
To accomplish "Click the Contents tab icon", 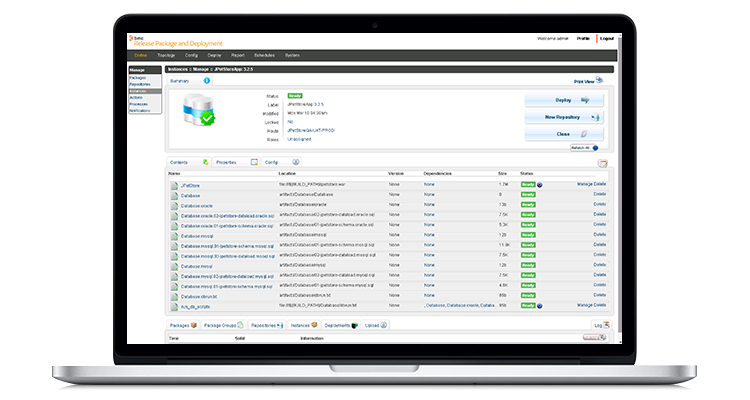I will [x=206, y=162].
